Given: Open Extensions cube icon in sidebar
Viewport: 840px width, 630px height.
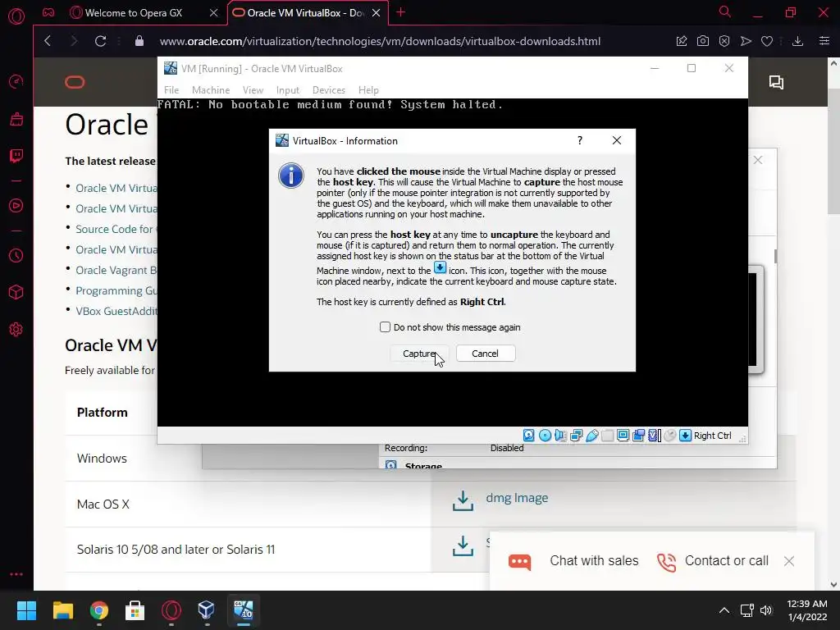Looking at the screenshot, I should pyautogui.click(x=16, y=292).
